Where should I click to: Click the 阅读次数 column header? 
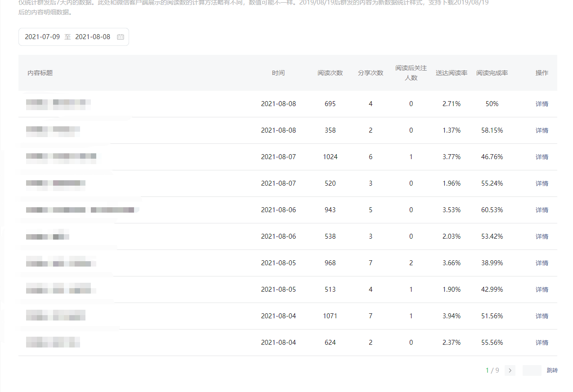[x=330, y=73]
